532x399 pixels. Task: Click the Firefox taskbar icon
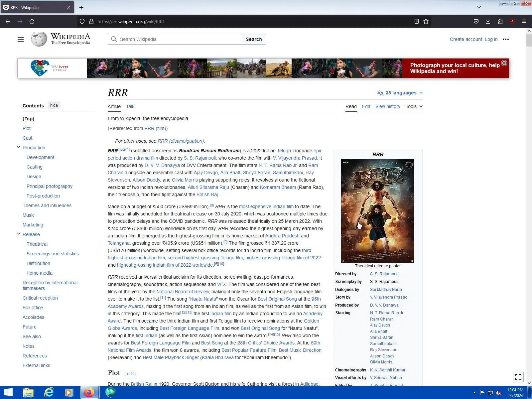pos(89,392)
